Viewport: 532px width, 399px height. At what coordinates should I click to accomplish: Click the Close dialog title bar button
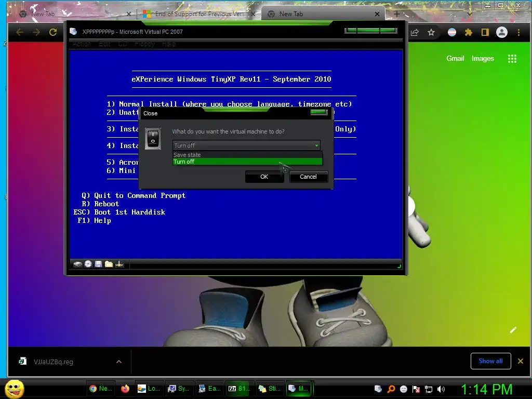(x=319, y=112)
